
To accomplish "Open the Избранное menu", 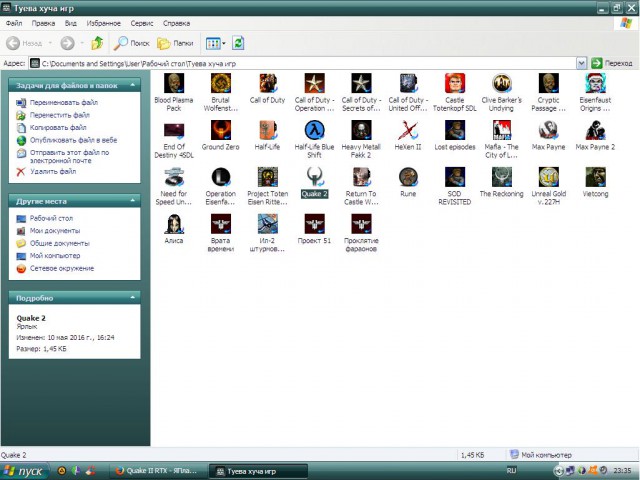I will point(103,23).
